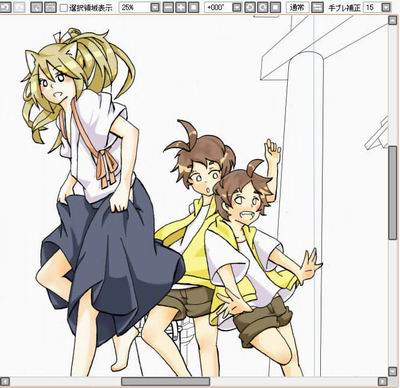
Task: Click the vertical scrollbar thumb
Action: click(x=393, y=192)
